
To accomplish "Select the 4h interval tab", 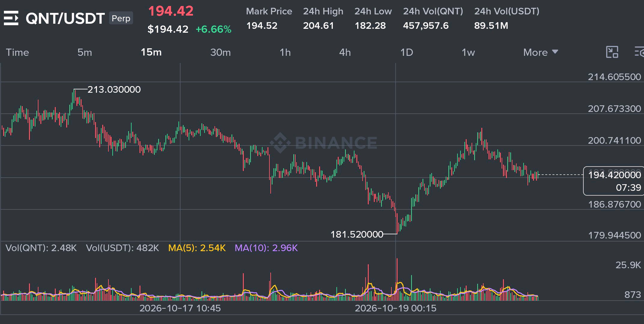I will click(x=345, y=52).
